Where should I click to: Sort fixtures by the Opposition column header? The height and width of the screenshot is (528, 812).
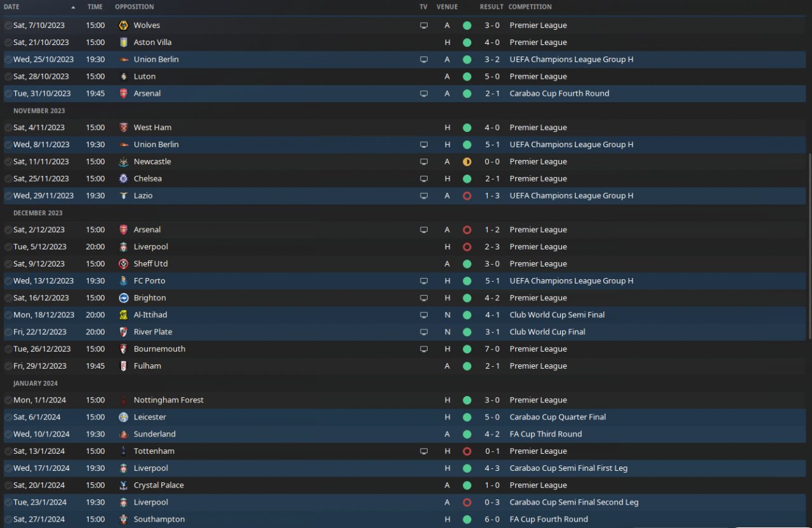click(134, 7)
